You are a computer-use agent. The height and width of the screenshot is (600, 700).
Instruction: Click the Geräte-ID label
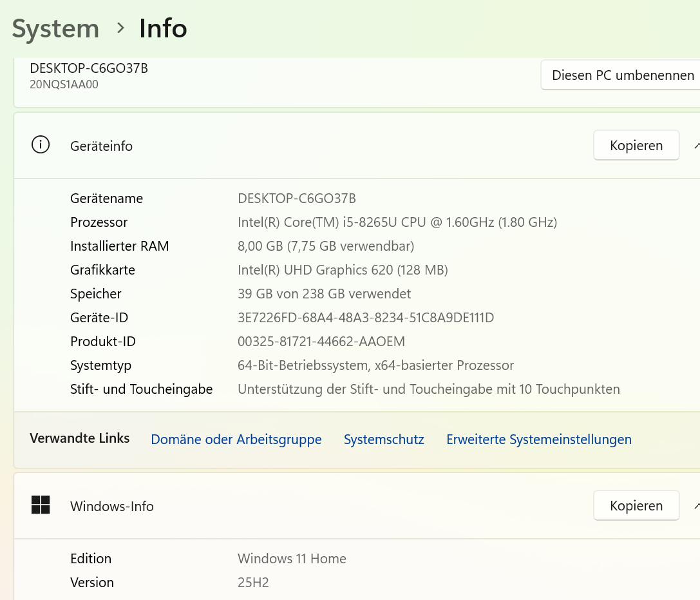99,318
